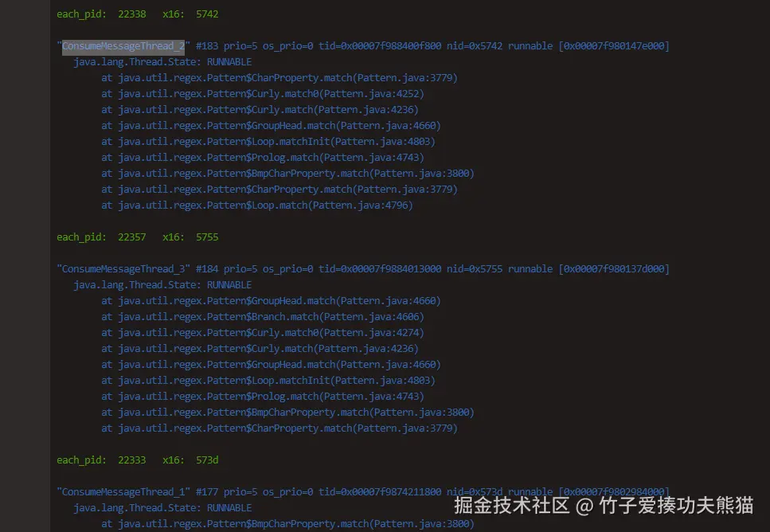This screenshot has width=770, height=532.
Task: Select the hex value 5742
Action: [208, 14]
